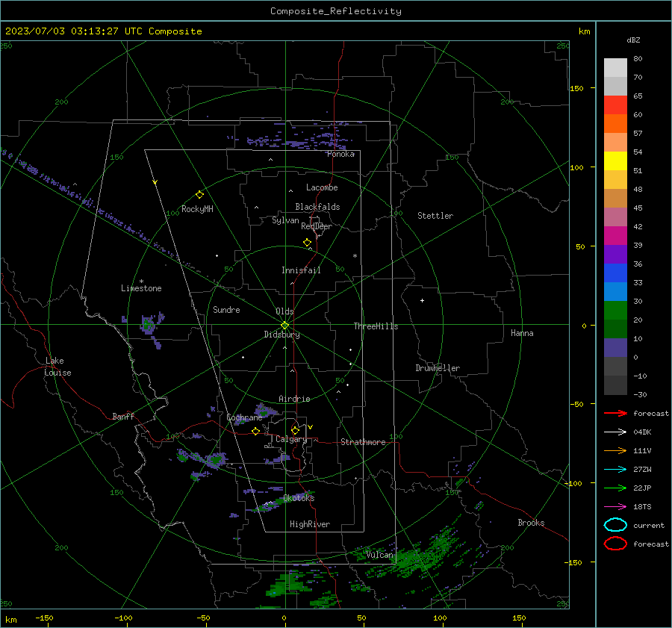Click the Sundre city label
This screenshot has width=672, height=628.
pyautogui.click(x=226, y=309)
